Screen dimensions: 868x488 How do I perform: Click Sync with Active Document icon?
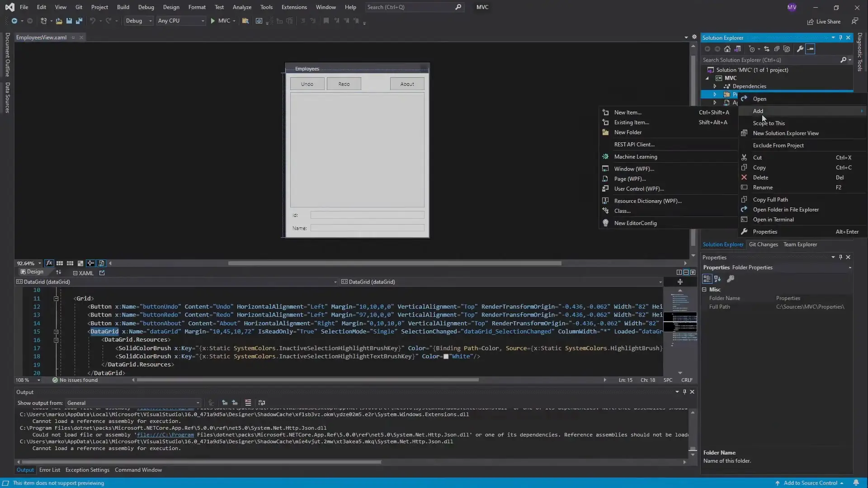(767, 49)
